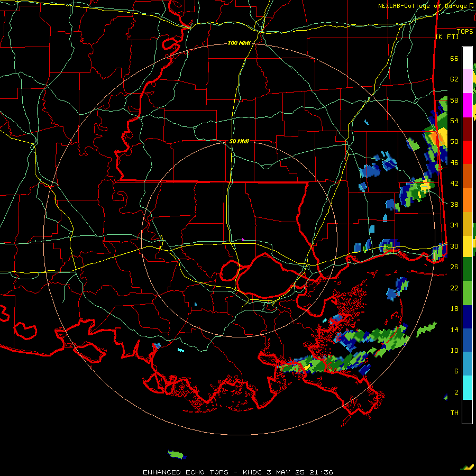Click the 10 value on the scale
This screenshot has width=476, height=476.
tap(454, 350)
